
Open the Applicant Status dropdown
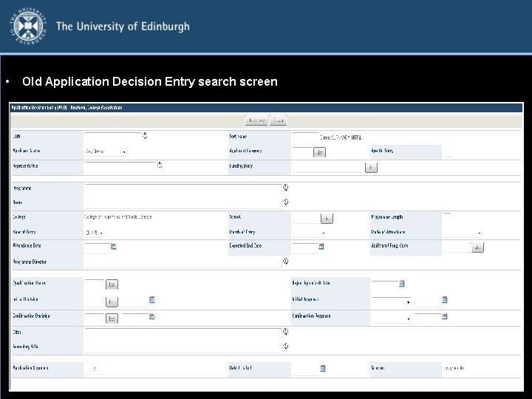pos(106,151)
